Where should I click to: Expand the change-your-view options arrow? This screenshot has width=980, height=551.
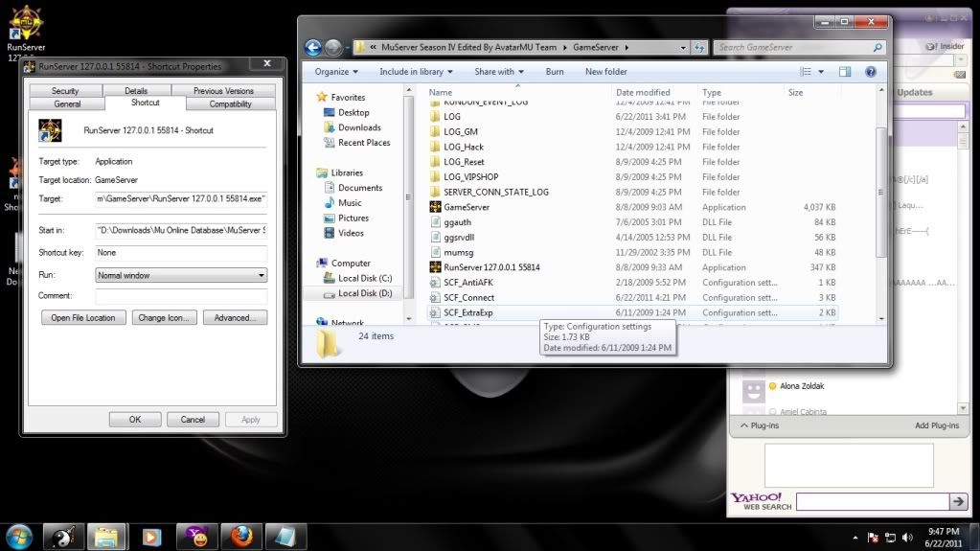(822, 72)
